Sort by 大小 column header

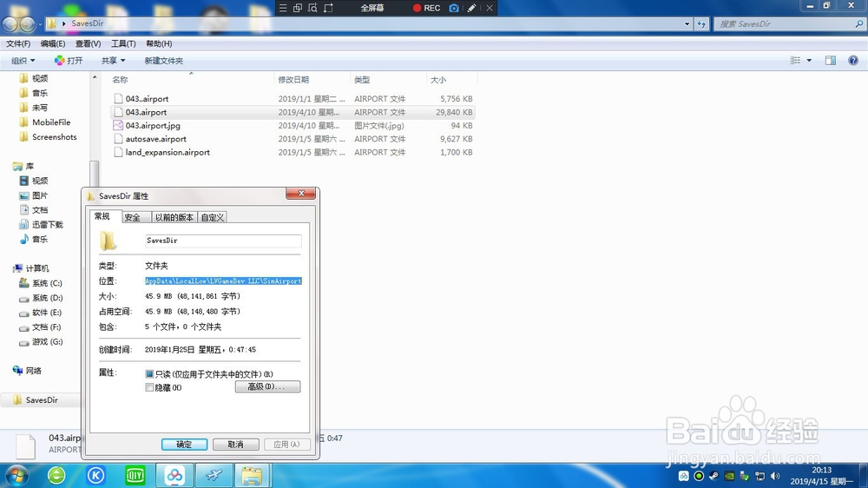437,80
